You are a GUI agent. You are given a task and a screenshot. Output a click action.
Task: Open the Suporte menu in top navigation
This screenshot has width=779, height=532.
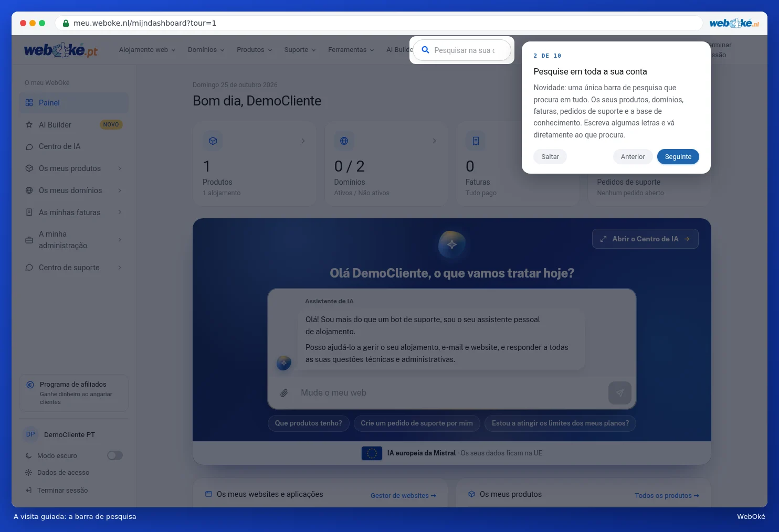click(x=300, y=50)
